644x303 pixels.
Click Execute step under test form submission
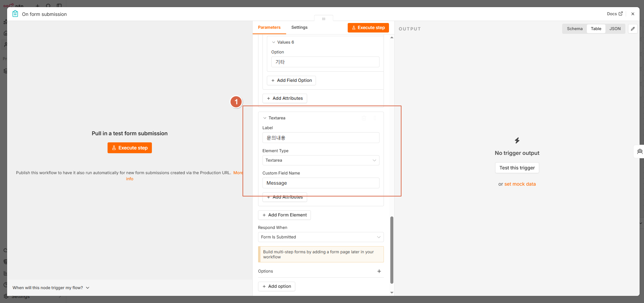click(x=130, y=148)
